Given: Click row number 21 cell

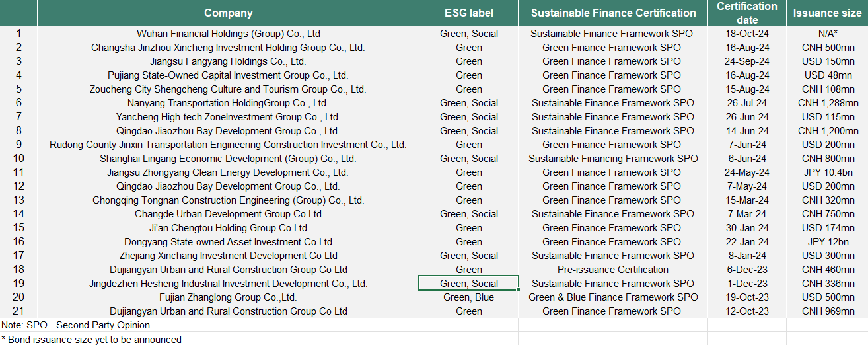Looking at the screenshot, I should [18, 311].
